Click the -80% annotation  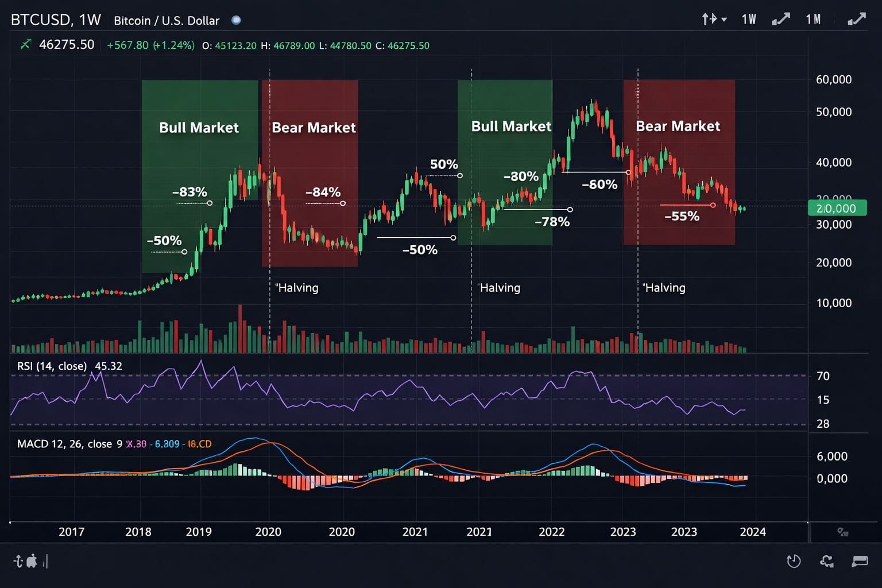(x=521, y=176)
